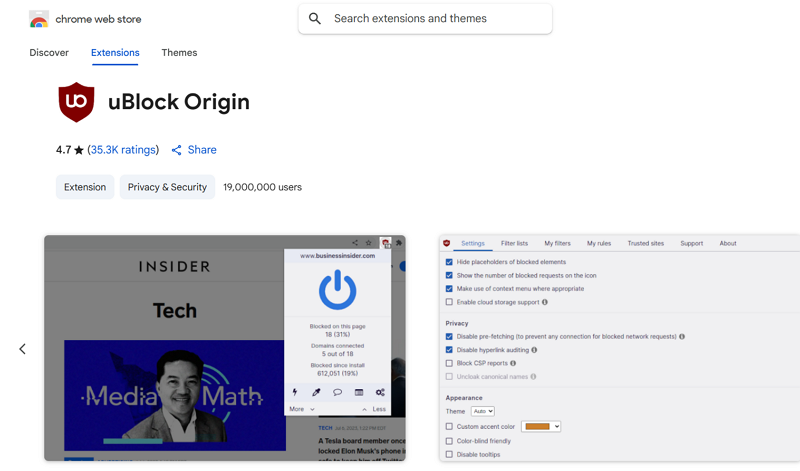800x471 pixels.
Task: Click the Search extensions and themes field
Action: [x=425, y=19]
